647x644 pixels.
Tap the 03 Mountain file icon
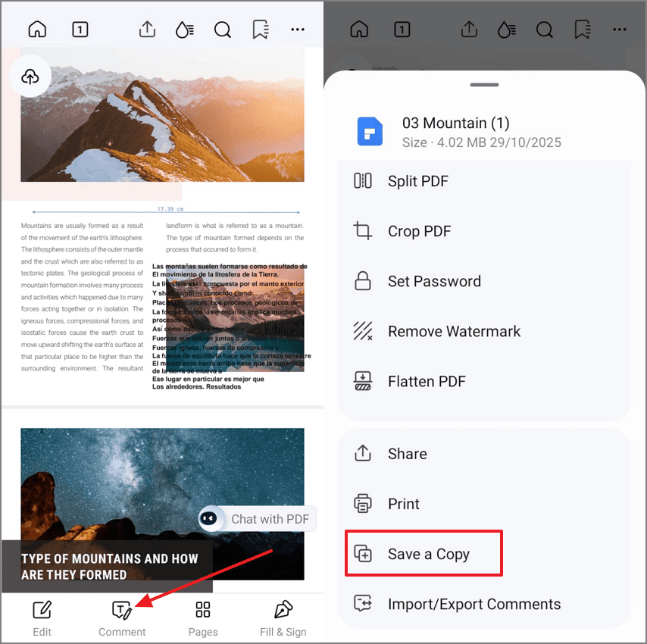[x=369, y=131]
